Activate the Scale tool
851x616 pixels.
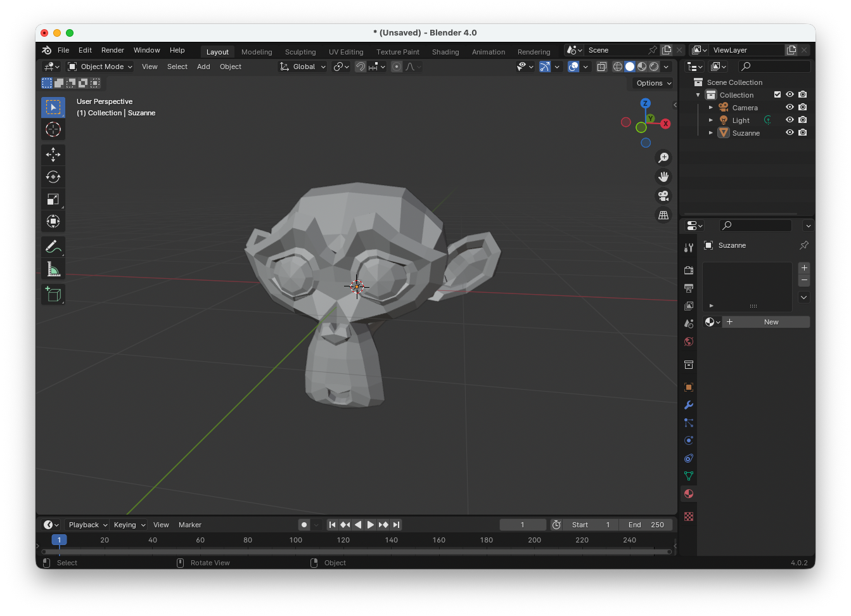point(53,199)
